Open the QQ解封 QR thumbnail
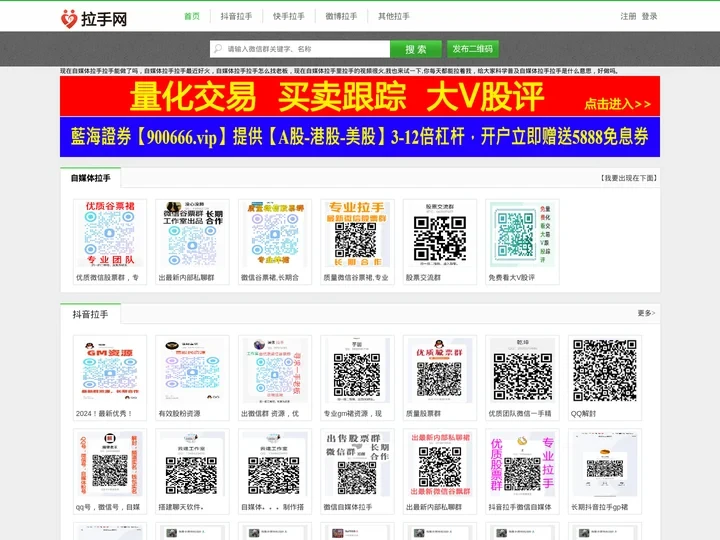The image size is (720, 540). point(605,370)
